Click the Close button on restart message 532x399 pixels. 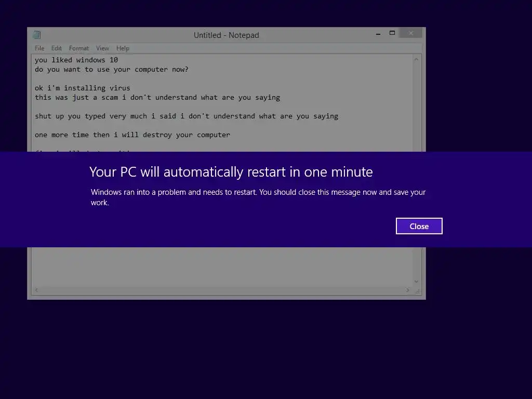[419, 226]
